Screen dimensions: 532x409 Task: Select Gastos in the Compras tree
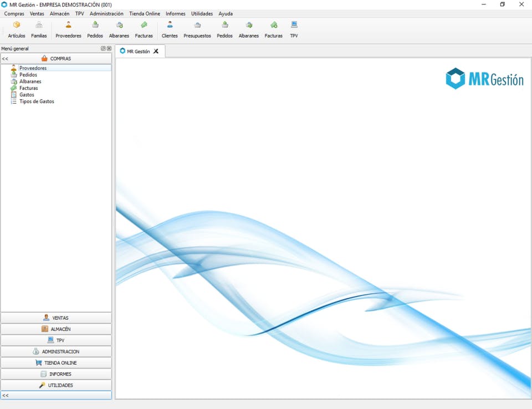[x=27, y=95]
